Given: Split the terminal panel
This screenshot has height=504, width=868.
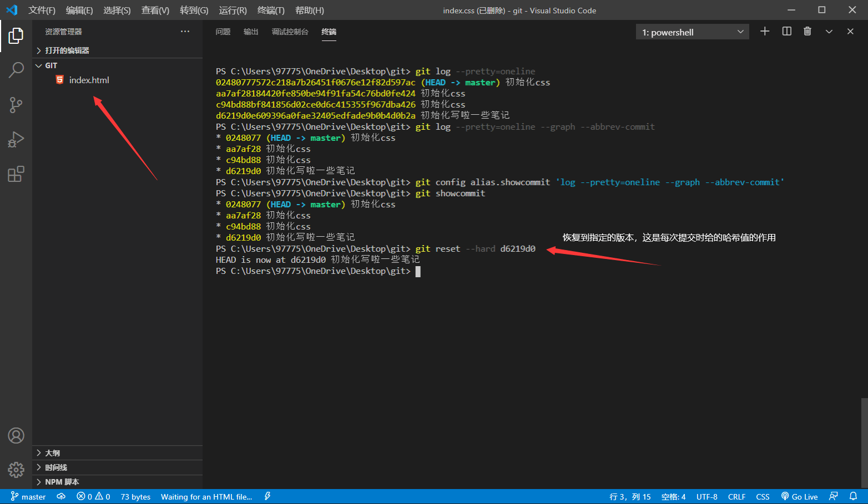Looking at the screenshot, I should [x=786, y=32].
